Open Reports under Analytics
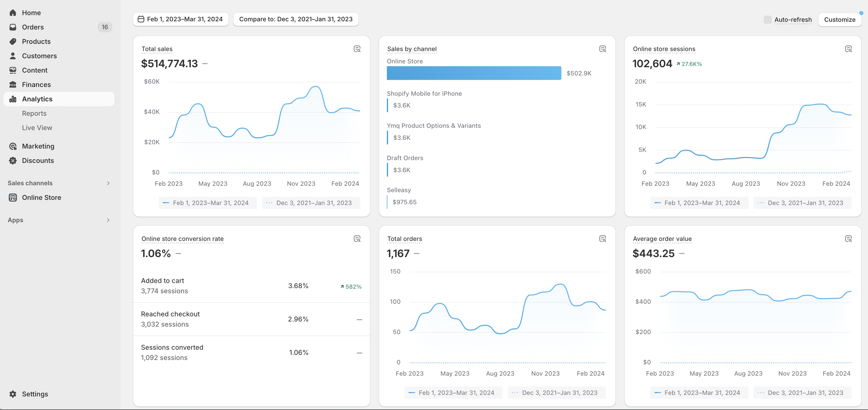 pos(34,113)
